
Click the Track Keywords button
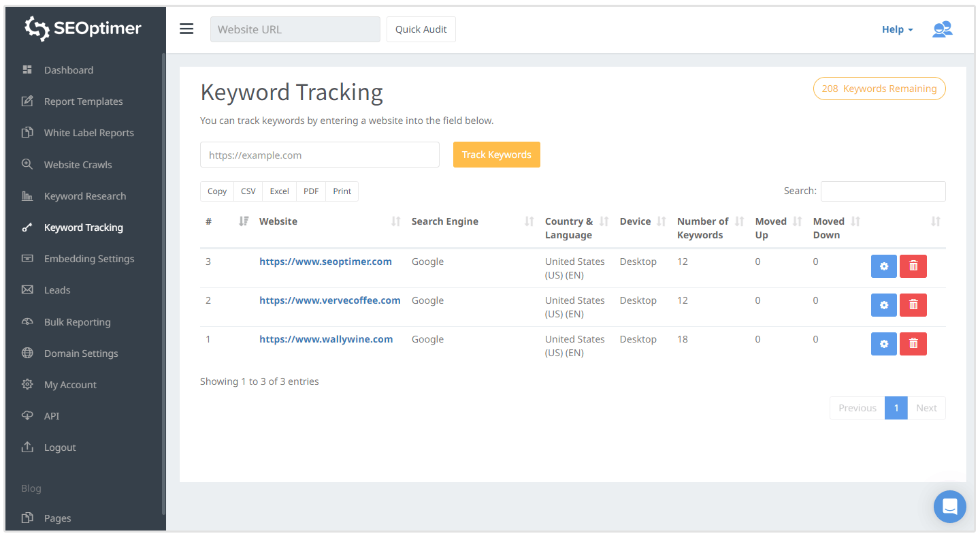point(496,155)
